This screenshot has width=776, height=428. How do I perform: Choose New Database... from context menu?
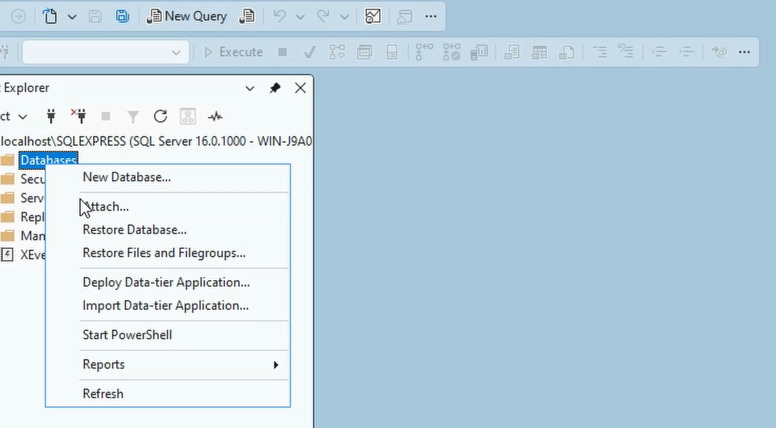[168, 177]
